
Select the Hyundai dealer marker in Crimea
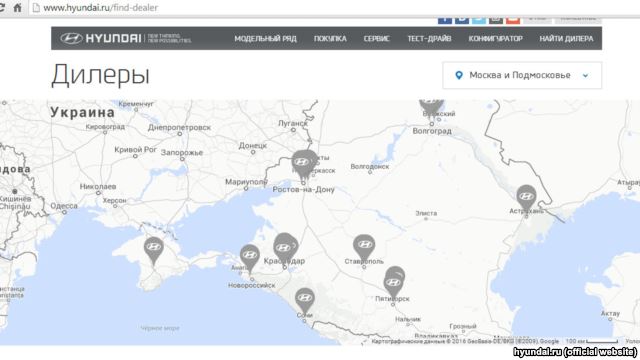click(x=153, y=250)
